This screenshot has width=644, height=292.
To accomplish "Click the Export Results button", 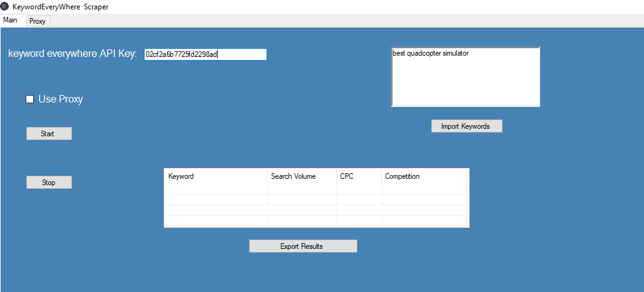I will pyautogui.click(x=303, y=246).
